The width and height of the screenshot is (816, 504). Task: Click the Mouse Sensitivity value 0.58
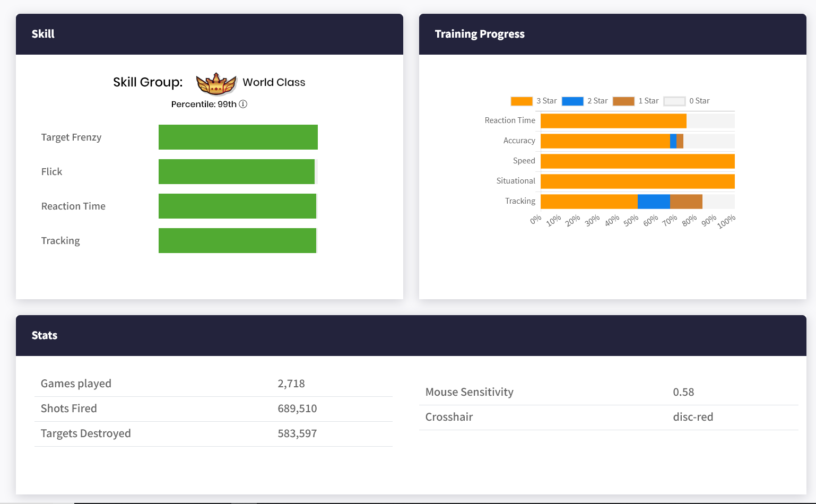point(683,393)
